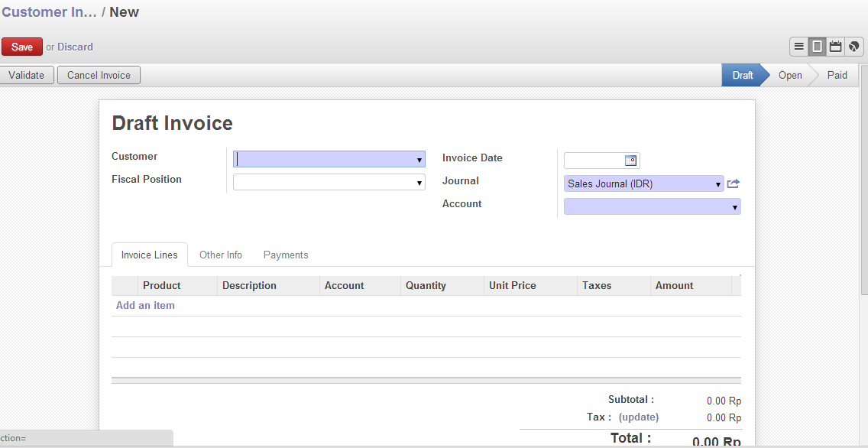
Task: Switch to form view
Action: 818,47
